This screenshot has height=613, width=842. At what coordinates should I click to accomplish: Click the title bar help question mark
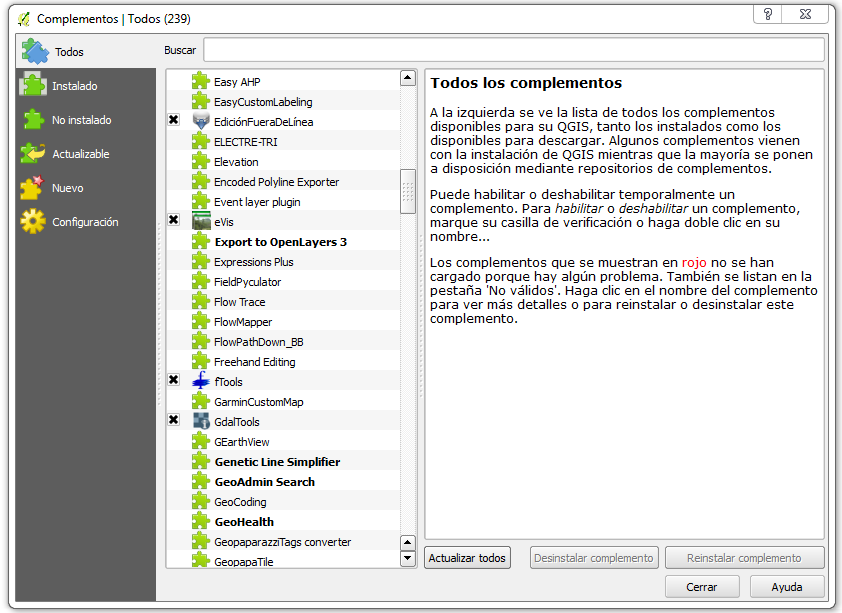(x=768, y=14)
